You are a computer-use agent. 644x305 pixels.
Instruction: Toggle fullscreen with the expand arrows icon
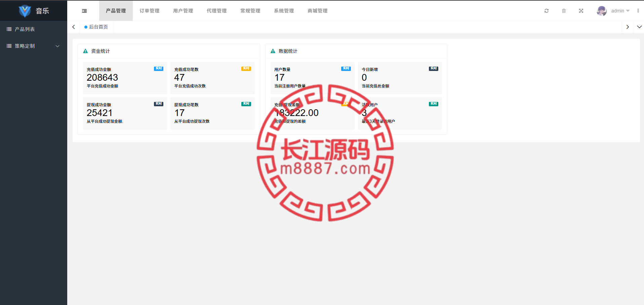(581, 11)
